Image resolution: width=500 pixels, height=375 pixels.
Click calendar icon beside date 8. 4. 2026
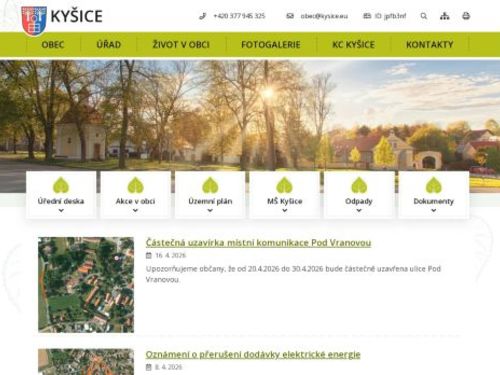coord(149,367)
